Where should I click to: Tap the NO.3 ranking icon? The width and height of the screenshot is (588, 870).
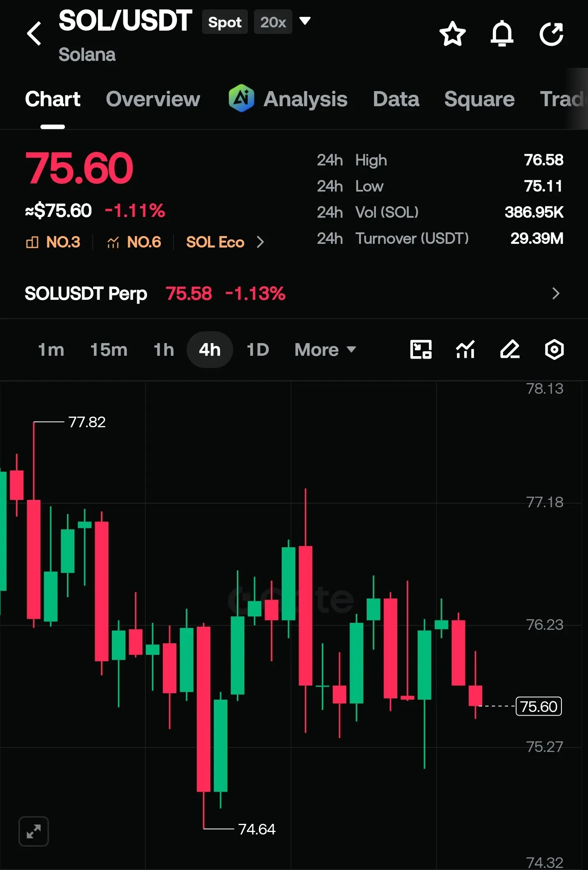[x=32, y=242]
